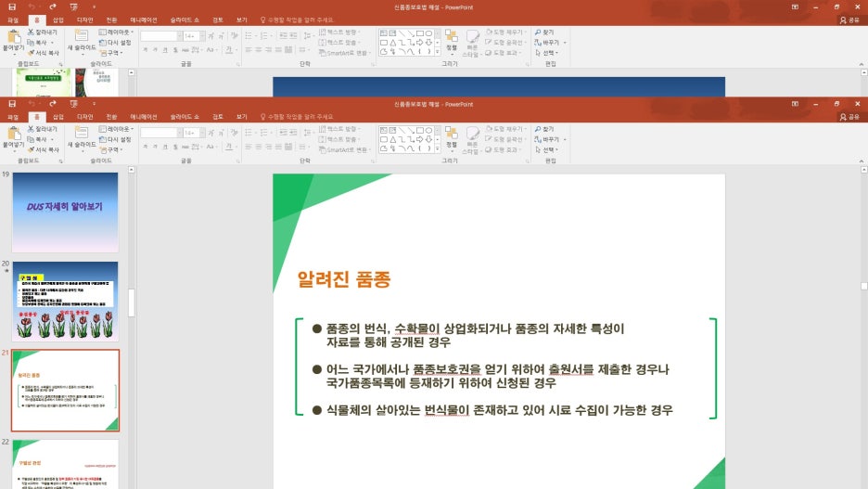
Task: Open Shape Effects (도형 효과) dropdown in front window
Action: [504, 149]
